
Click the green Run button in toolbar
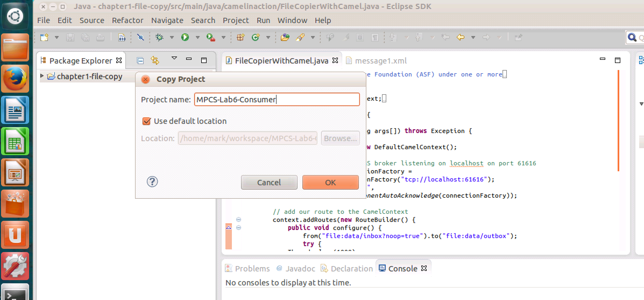point(185,37)
